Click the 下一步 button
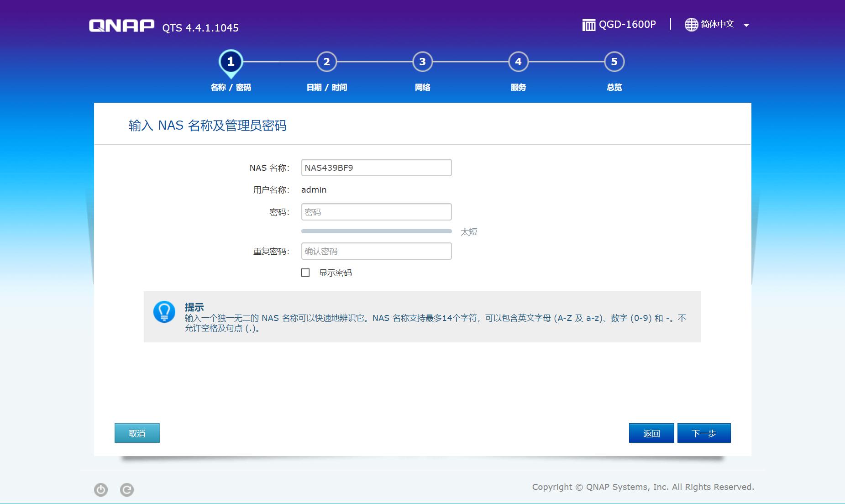Screen dimensions: 845x504 tap(704, 433)
